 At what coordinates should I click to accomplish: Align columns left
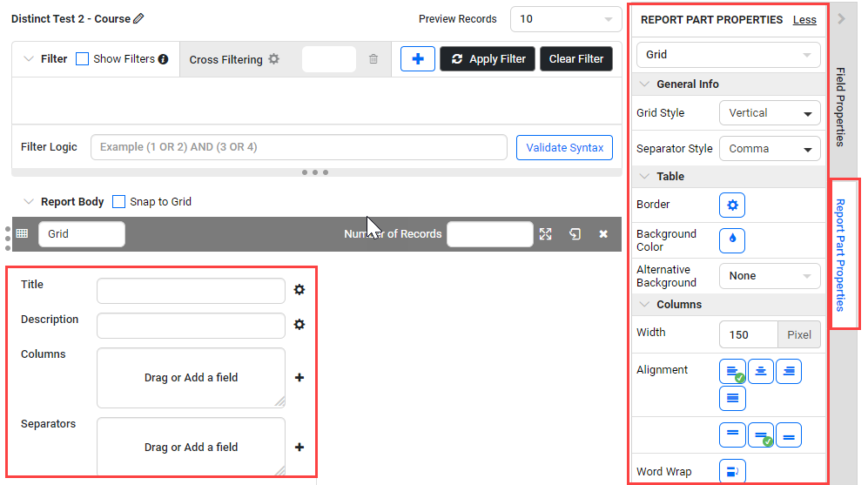tap(732, 371)
